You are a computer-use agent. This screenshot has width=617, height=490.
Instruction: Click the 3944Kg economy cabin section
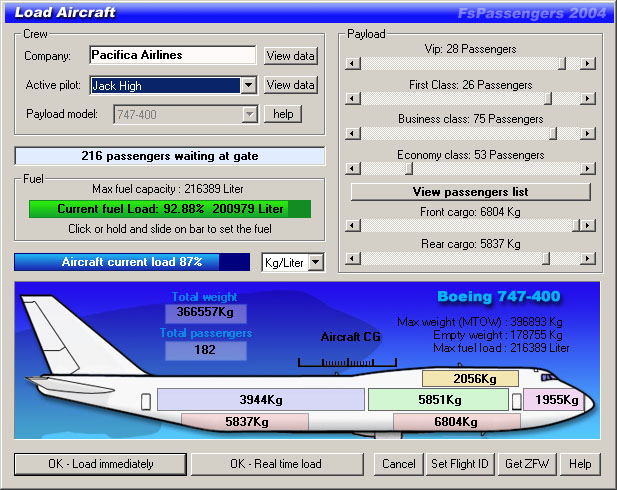click(x=261, y=400)
